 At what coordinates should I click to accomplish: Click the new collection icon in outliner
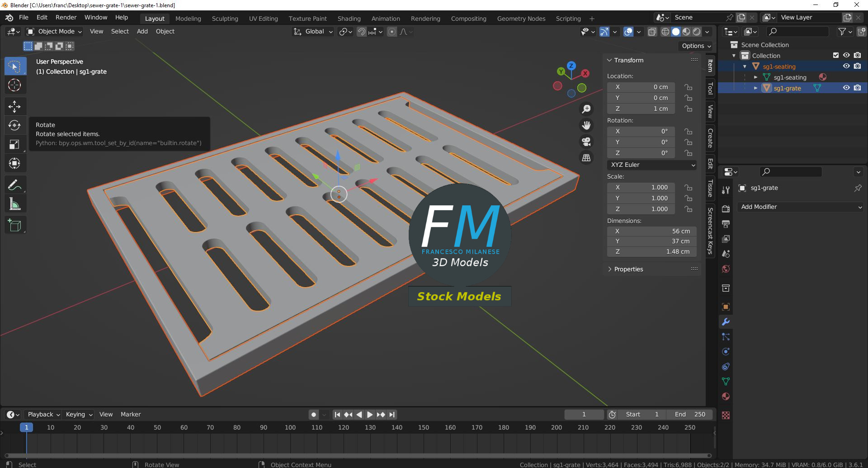point(861,32)
